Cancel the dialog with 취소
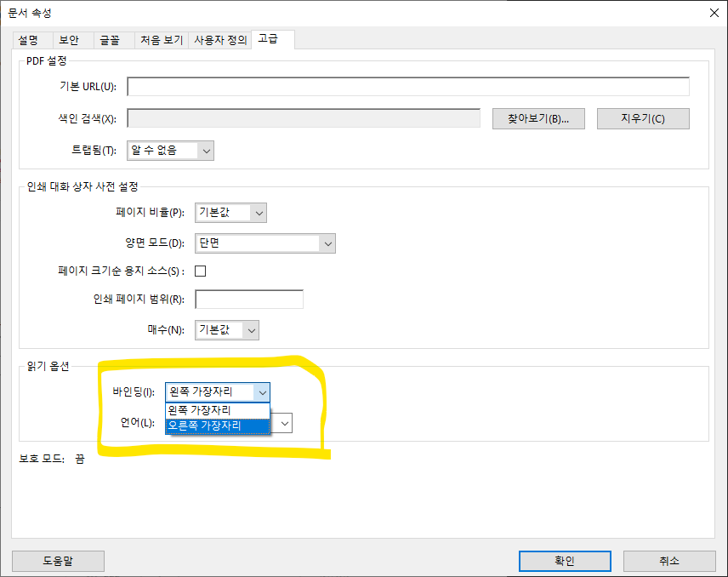The width and height of the screenshot is (728, 577). pos(668,561)
